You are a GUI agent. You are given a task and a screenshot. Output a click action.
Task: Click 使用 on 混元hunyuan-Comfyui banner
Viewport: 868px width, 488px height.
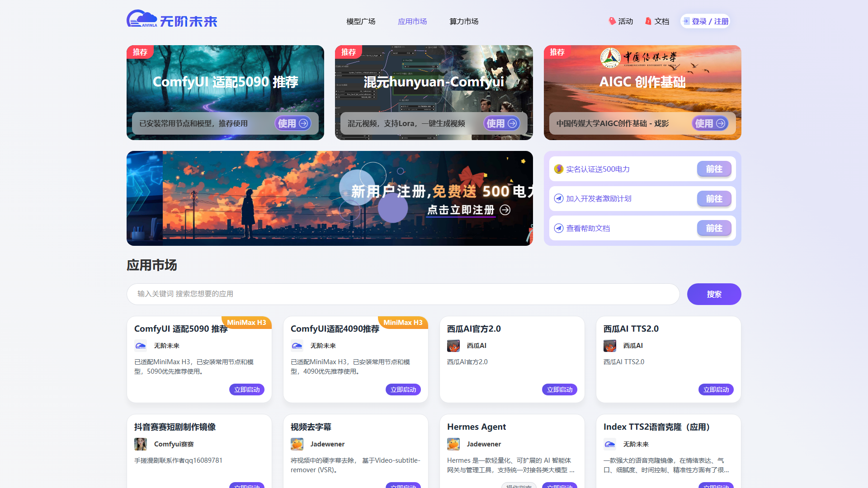coord(502,123)
